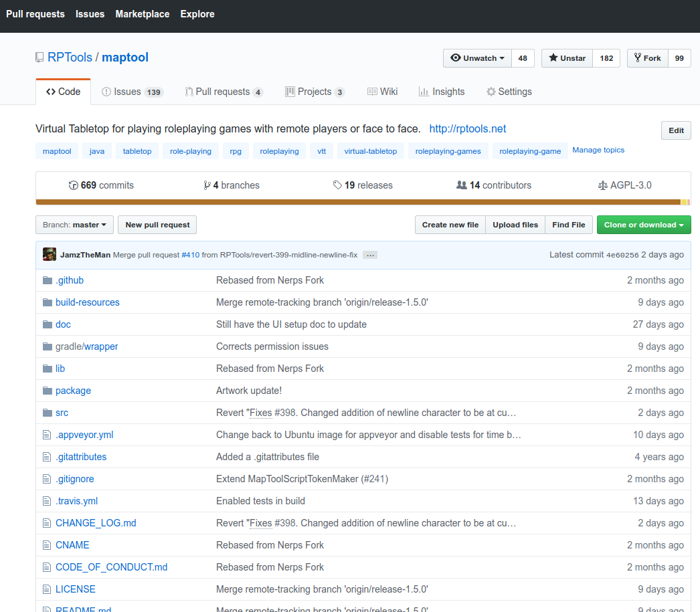
Task: Open the Branch: master dropdown
Action: (x=74, y=225)
